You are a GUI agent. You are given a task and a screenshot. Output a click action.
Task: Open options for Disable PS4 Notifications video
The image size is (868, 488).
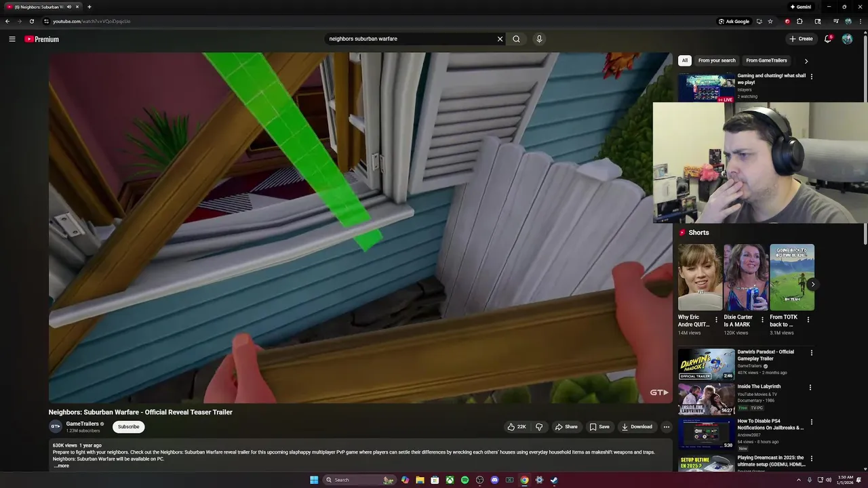811,422
